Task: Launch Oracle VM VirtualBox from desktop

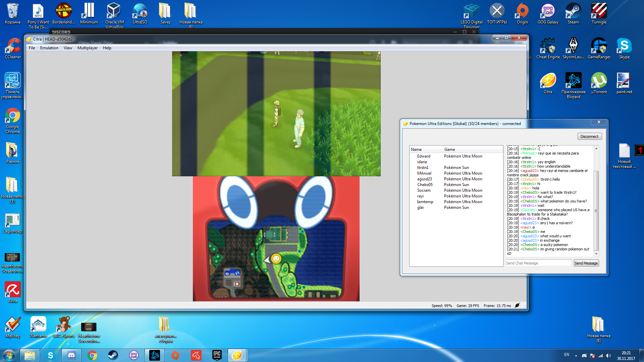Action: (114, 15)
